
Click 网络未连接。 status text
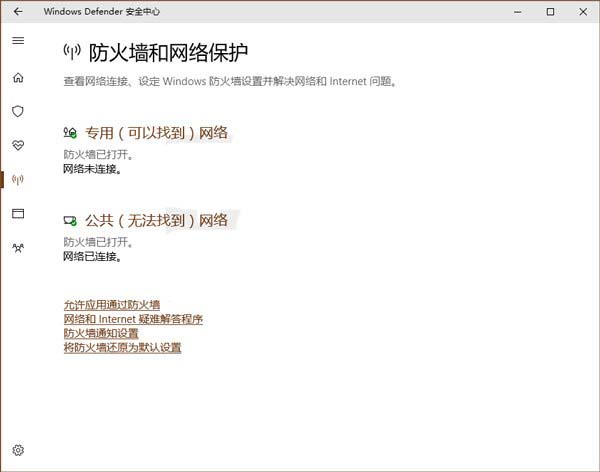[92, 169]
